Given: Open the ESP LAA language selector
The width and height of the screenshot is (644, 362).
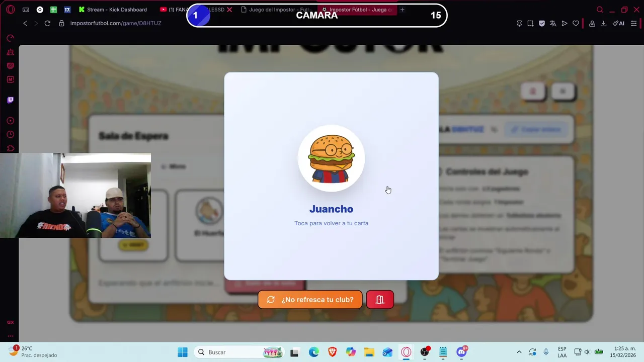Looking at the screenshot, I should pos(562,352).
